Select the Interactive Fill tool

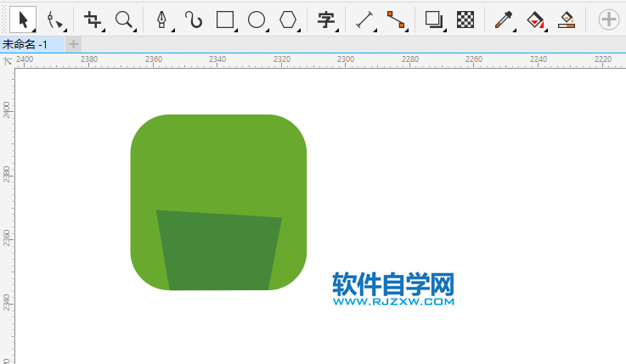(535, 20)
